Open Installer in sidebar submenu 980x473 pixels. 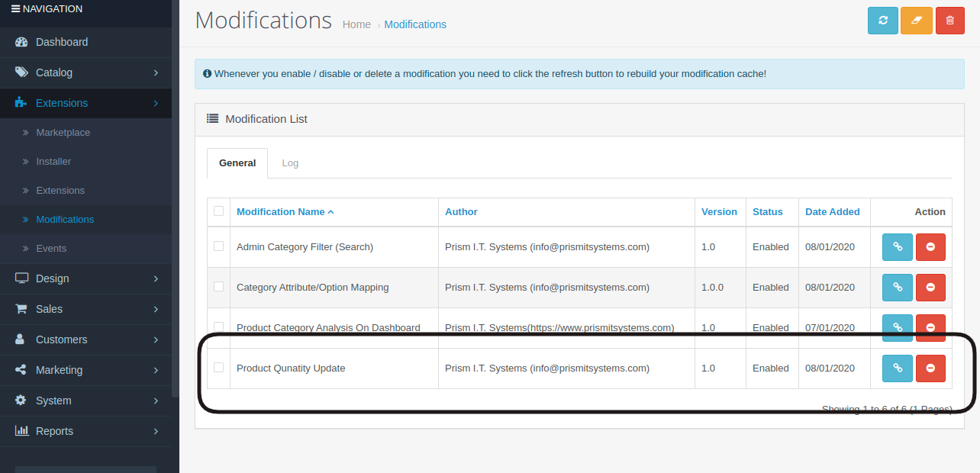(x=53, y=162)
